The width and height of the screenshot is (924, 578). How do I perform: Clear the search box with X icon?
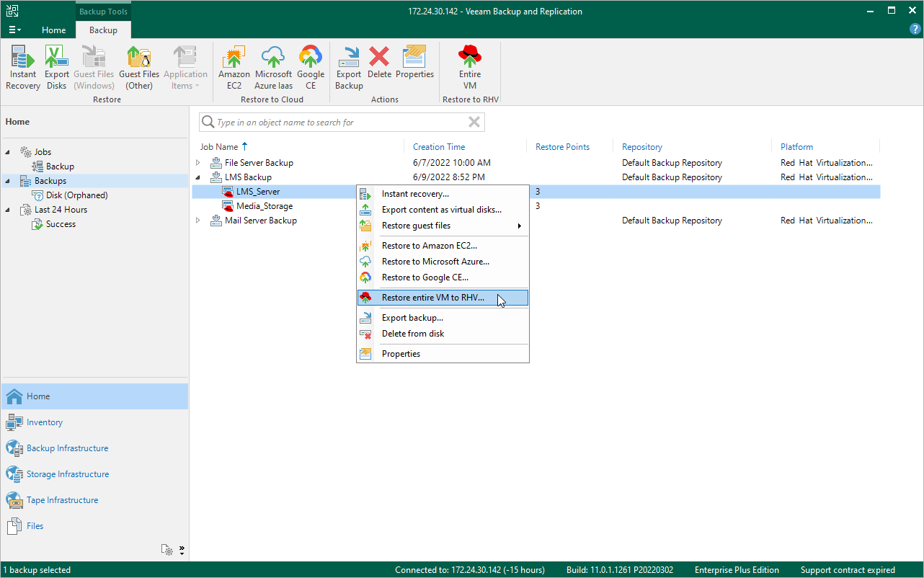[x=474, y=123]
